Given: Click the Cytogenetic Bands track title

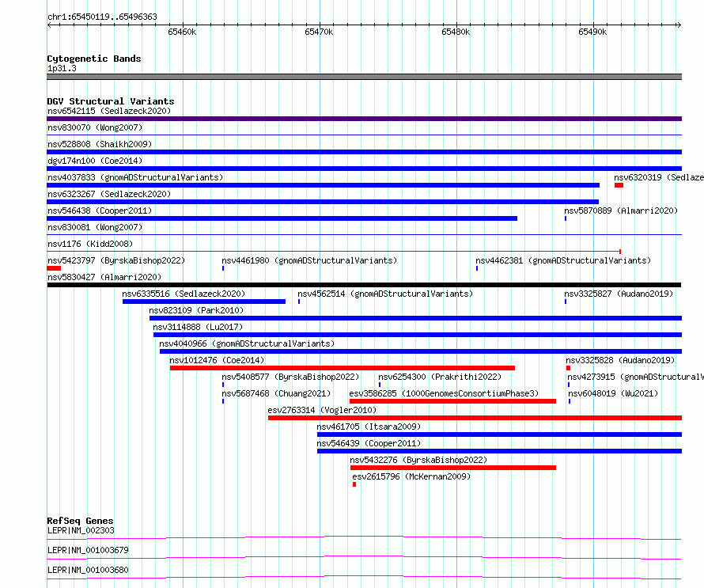Looking at the screenshot, I should tap(94, 59).
